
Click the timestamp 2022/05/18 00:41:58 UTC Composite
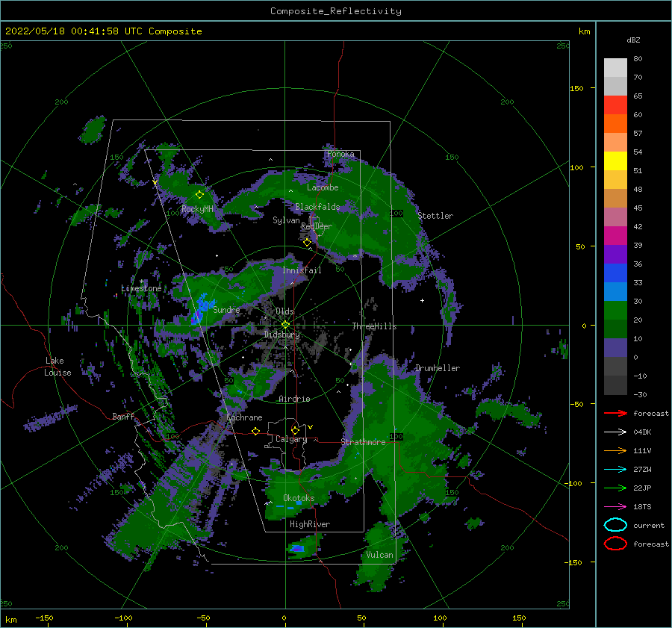tap(103, 31)
